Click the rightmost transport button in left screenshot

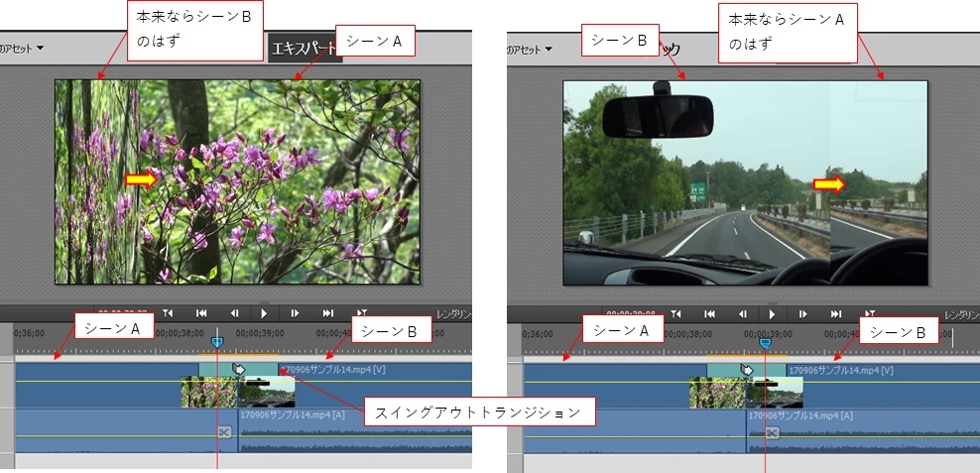tap(361, 313)
